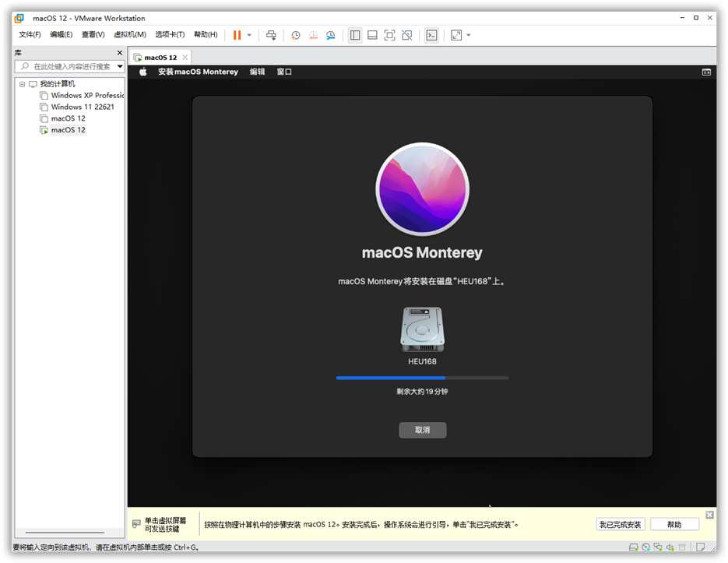Select the powered-off macOS 12 entry
This screenshot has width=728, height=563.
pyautogui.click(x=69, y=119)
